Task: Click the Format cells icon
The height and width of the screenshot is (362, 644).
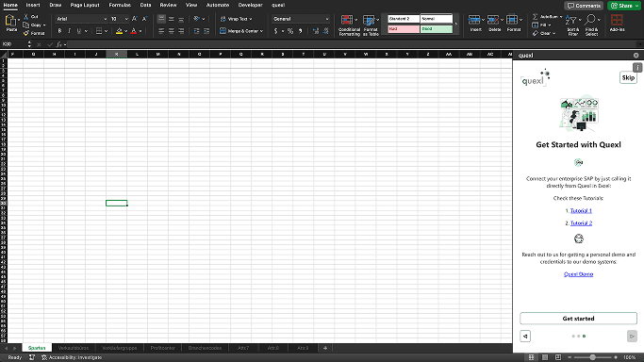Action: point(512,20)
